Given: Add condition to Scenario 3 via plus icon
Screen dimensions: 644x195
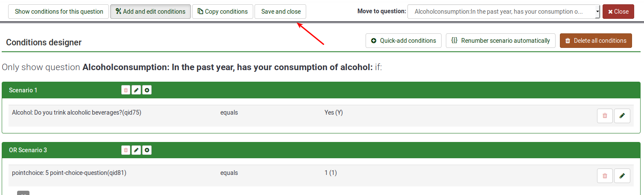Looking at the screenshot, I should pos(147,150).
